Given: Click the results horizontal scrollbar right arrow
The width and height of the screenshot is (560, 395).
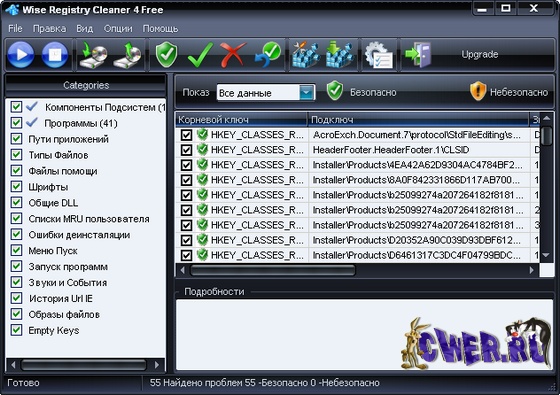Looking at the screenshot, I should pos(532,270).
